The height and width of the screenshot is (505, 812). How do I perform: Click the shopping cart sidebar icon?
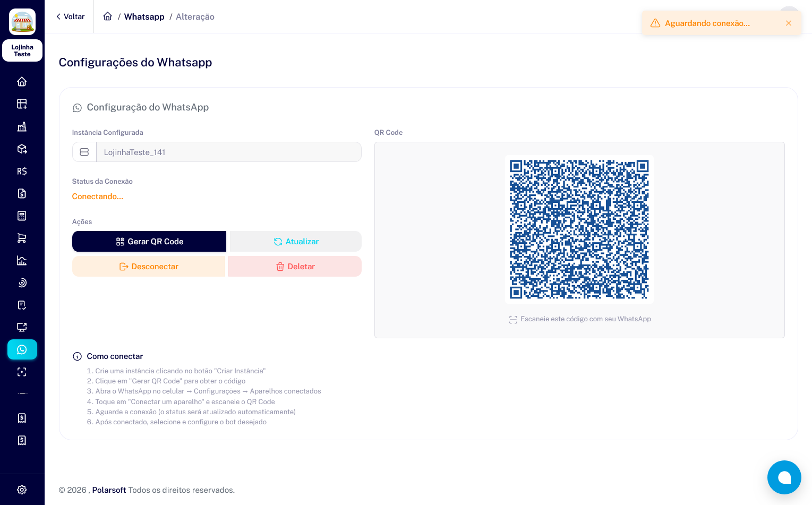point(22,238)
